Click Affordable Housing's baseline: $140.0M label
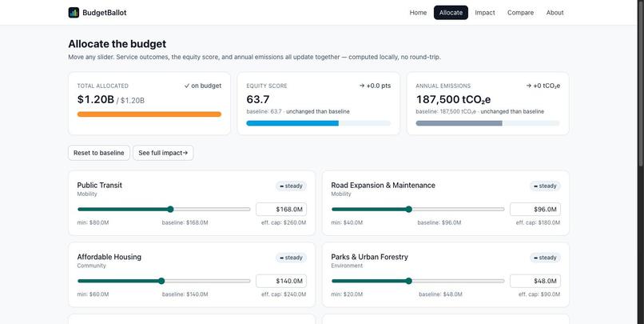 tap(185, 294)
